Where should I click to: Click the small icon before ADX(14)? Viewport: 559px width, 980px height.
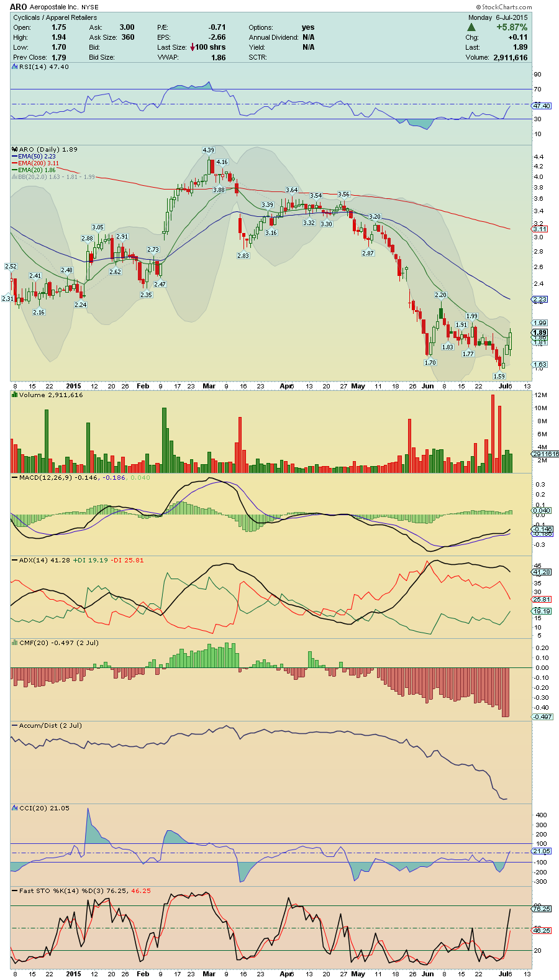[15, 560]
